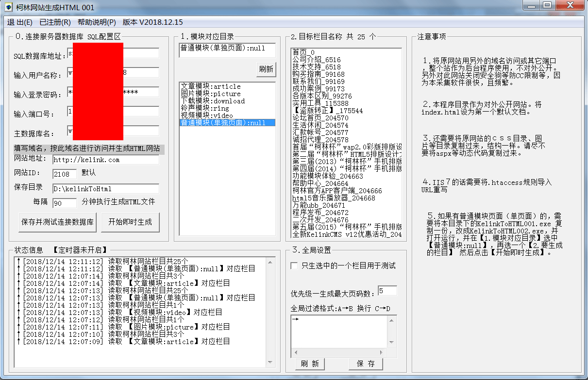Click the app icon in the title bar
Image resolution: width=588 pixels, height=380 pixels.
(8, 7)
